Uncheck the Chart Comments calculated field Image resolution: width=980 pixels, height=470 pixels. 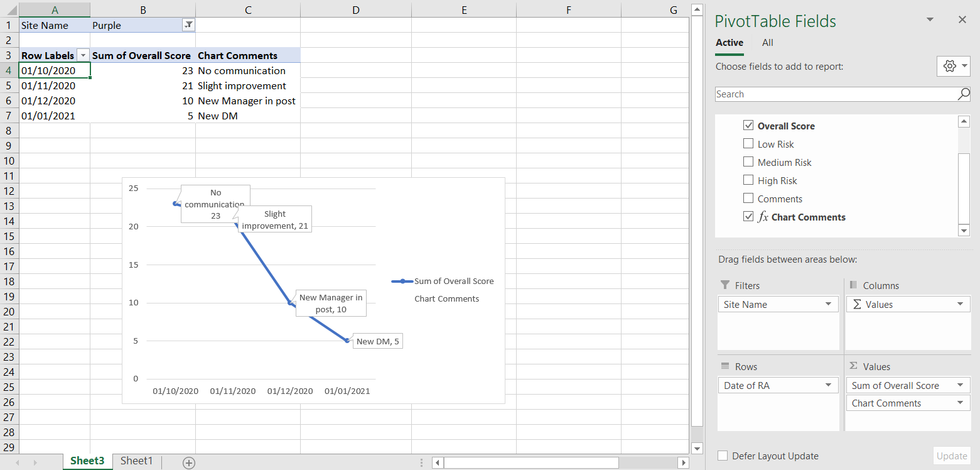point(748,217)
